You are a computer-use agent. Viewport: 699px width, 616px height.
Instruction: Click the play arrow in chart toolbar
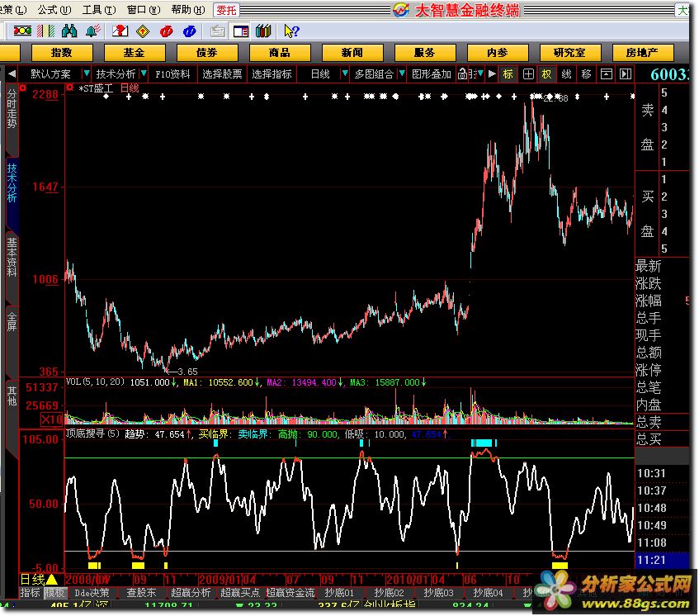coord(492,73)
